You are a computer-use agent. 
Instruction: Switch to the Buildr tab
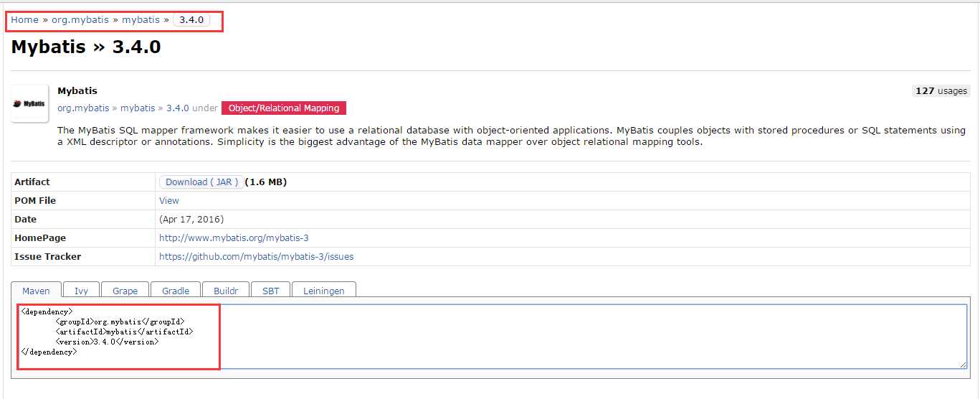tap(226, 291)
